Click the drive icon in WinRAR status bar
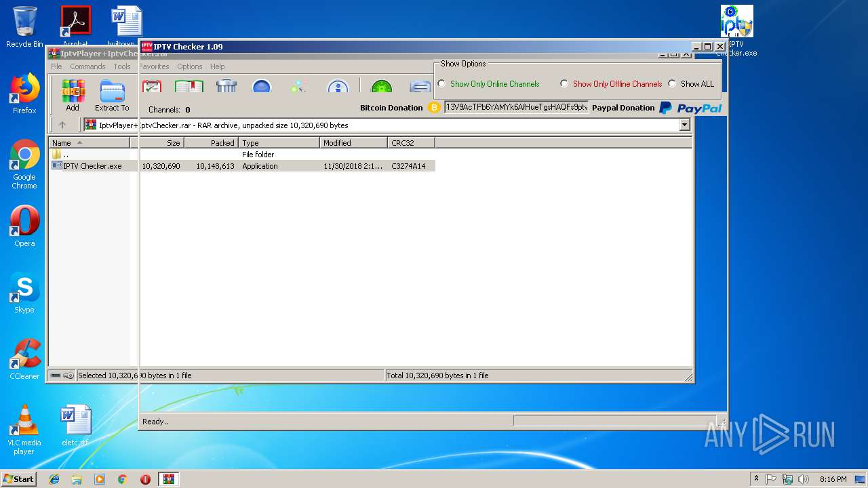Screen dimensions: 868x488 pyautogui.click(x=56, y=375)
